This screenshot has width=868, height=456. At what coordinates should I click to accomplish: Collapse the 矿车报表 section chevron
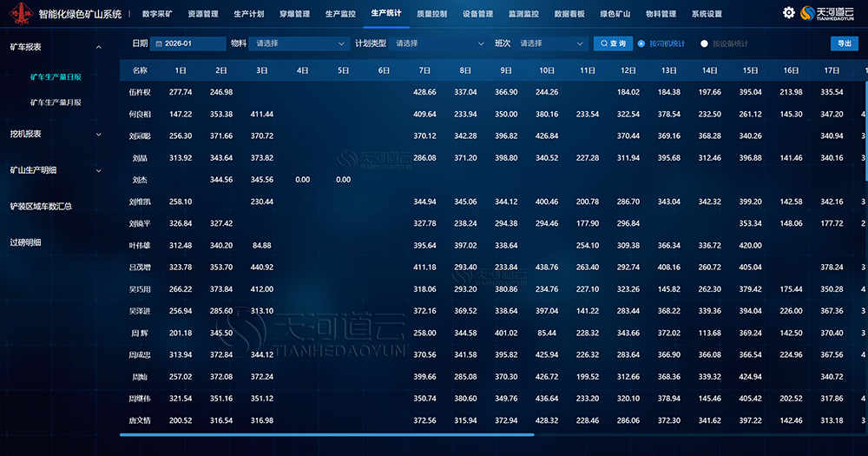[99, 47]
